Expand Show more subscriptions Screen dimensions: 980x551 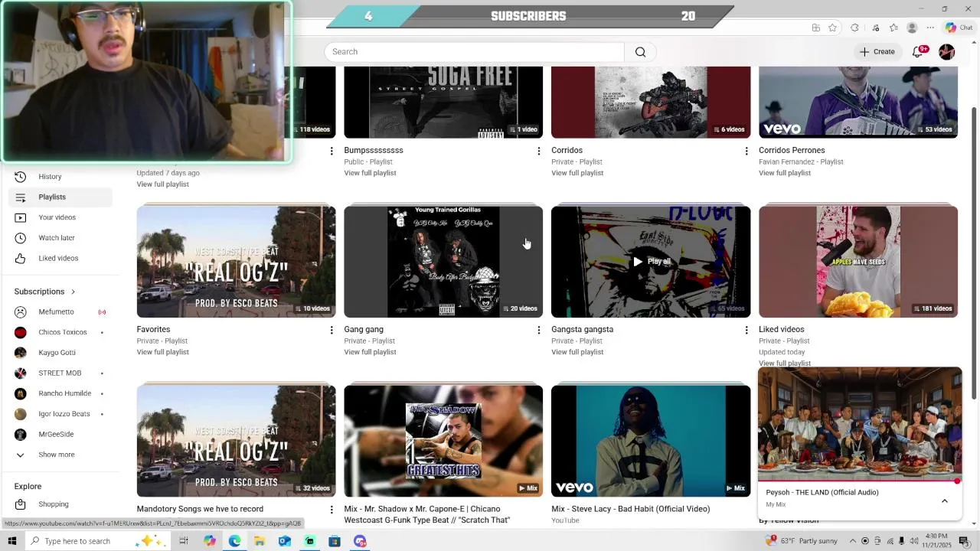tap(60, 455)
